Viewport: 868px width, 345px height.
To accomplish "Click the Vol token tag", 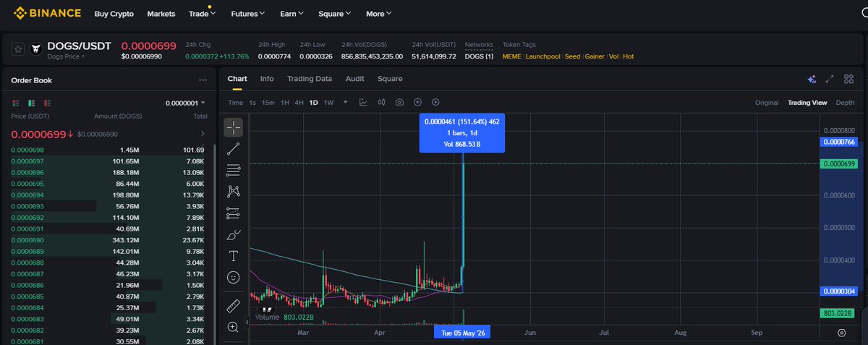I will point(613,56).
